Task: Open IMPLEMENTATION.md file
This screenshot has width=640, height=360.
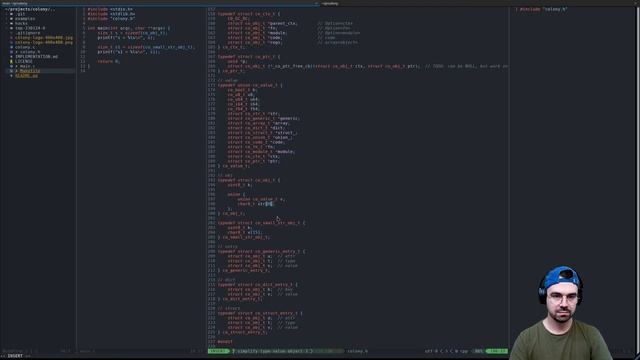Action: 36,56
